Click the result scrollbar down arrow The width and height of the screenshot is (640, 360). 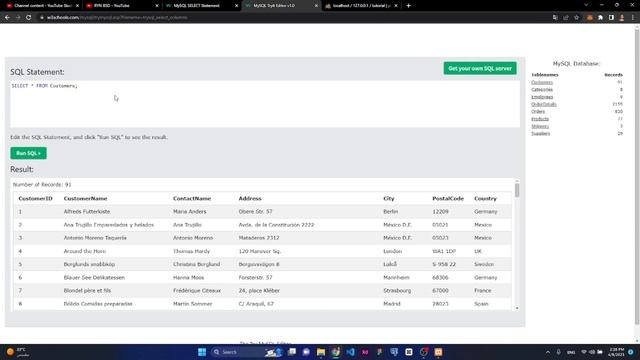tap(517, 308)
